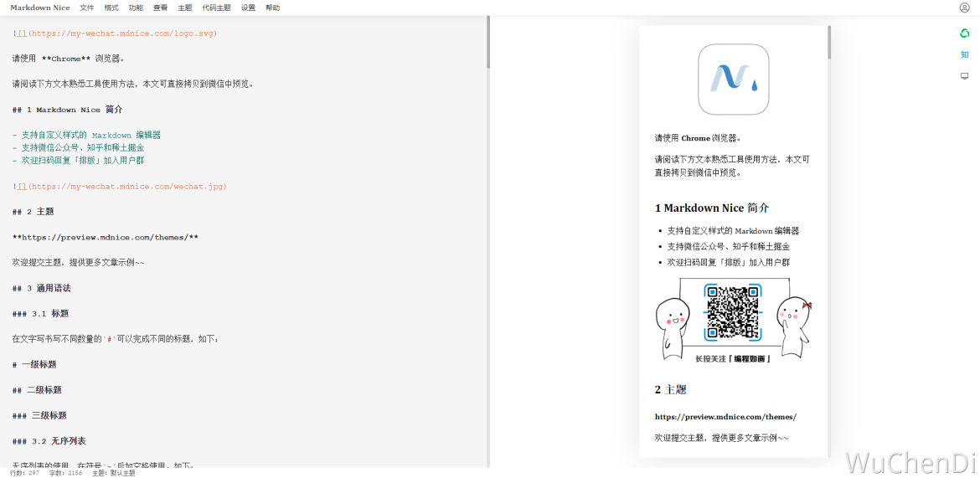Click the QR code image in preview
Viewport: 980px width, 478px height.
(733, 320)
